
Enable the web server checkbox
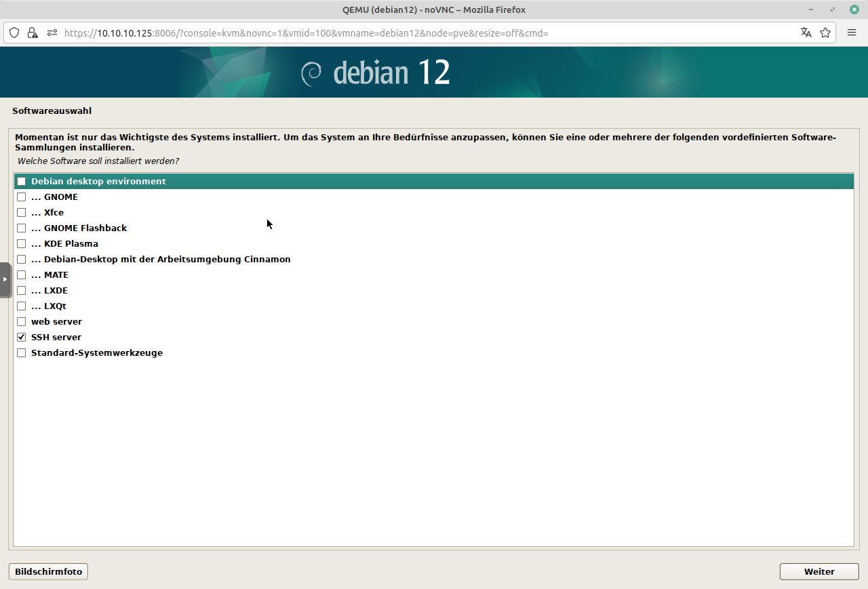(22, 322)
